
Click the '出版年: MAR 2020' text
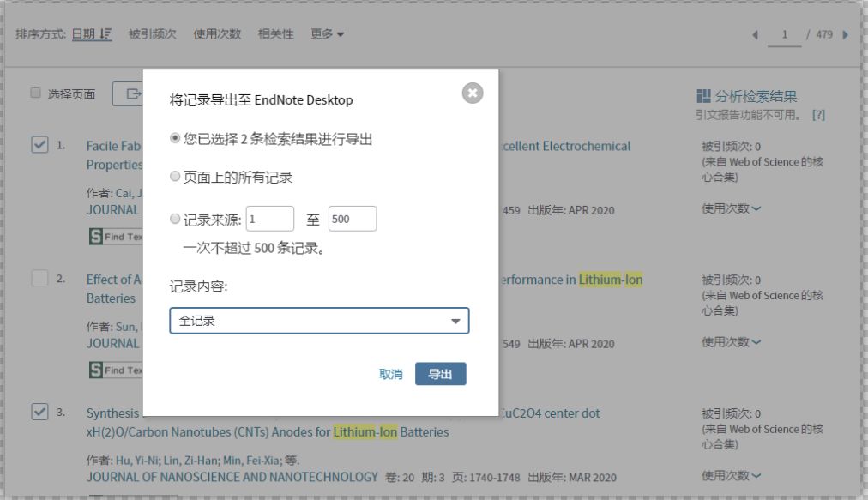[x=572, y=478]
